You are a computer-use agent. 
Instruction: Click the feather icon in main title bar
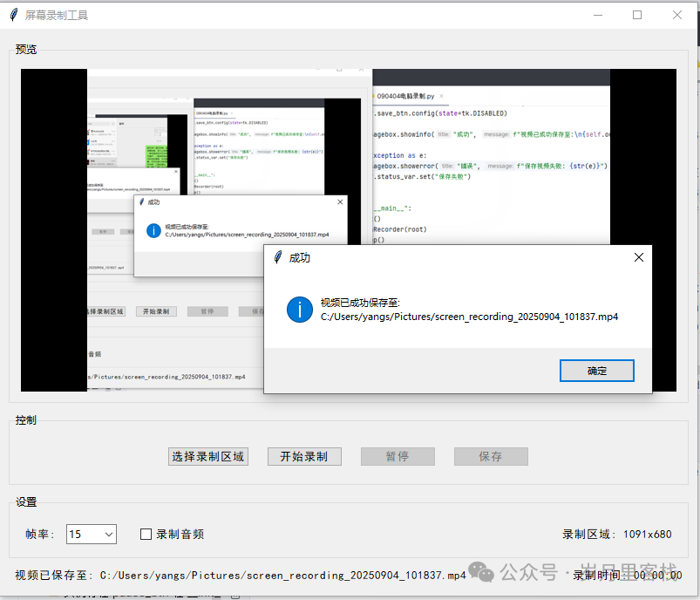pos(14,15)
